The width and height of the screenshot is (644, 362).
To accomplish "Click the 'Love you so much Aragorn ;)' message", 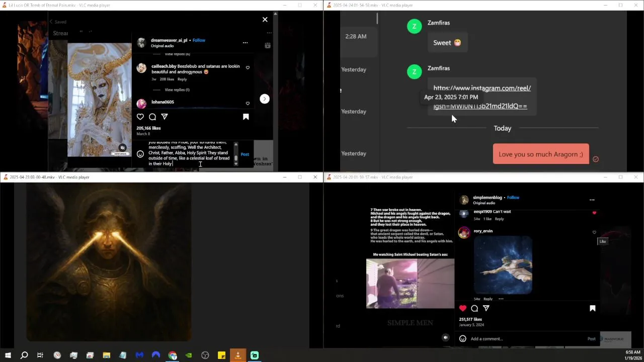I will tap(541, 154).
